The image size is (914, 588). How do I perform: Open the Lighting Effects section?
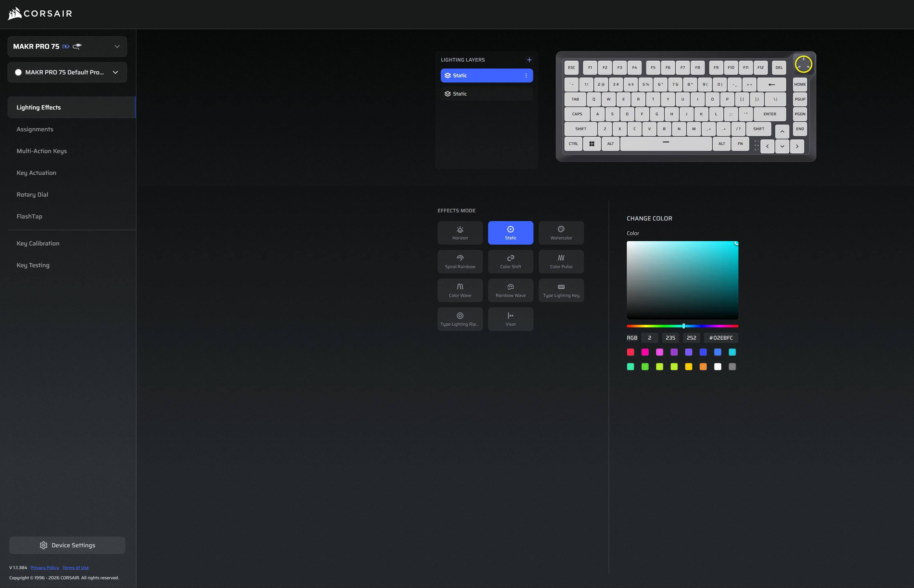click(72, 107)
